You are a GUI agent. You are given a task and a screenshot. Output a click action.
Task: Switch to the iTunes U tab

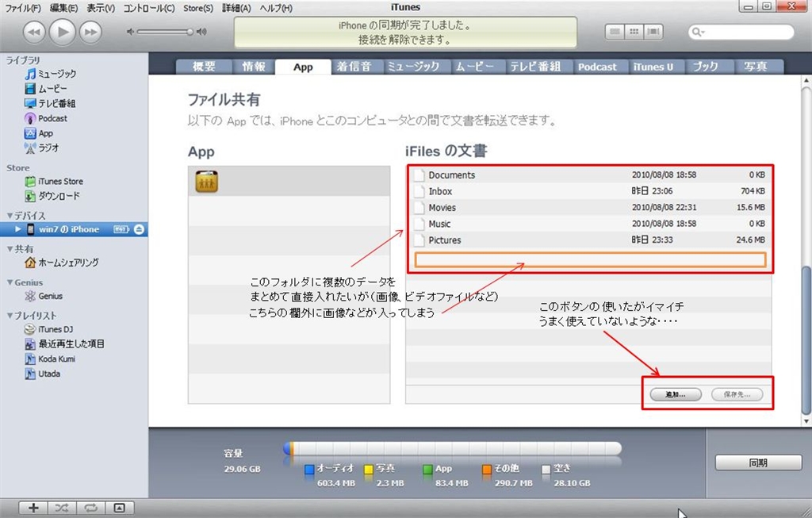click(653, 67)
